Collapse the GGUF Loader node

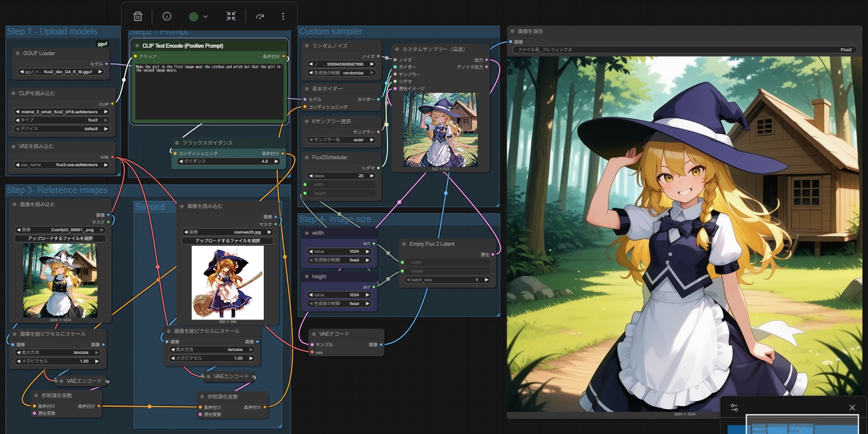[x=18, y=53]
